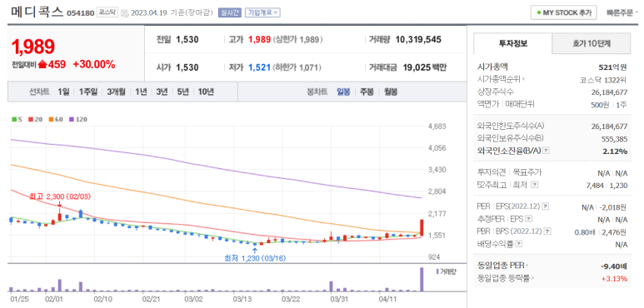Select the 일봉 daily candle chart
Screen dimensions: 644x308
coord(343,92)
